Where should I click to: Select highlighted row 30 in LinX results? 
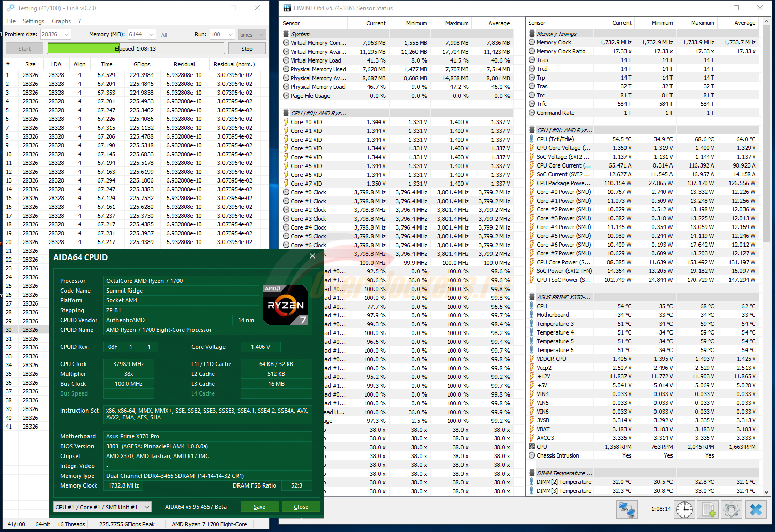pos(27,330)
